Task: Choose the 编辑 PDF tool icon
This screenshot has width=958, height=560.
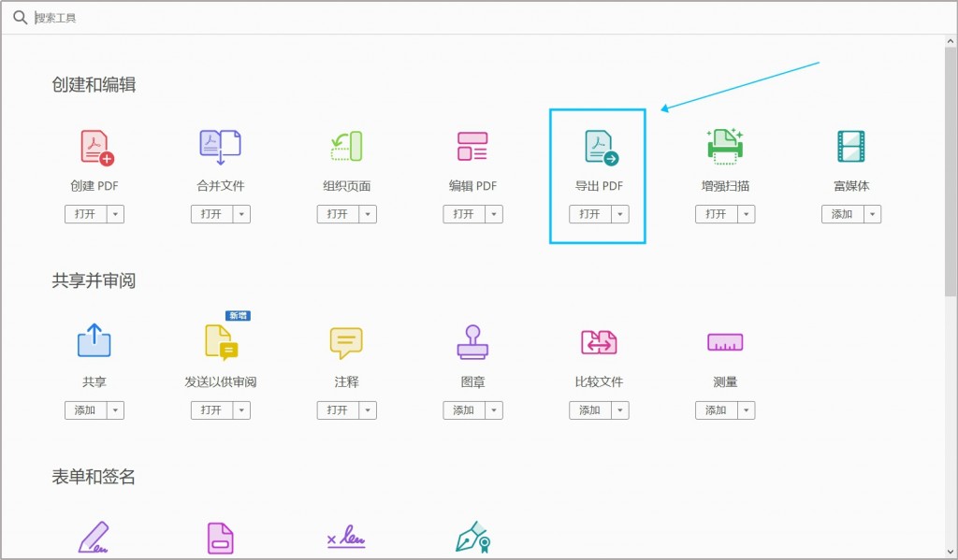Action: [472, 147]
